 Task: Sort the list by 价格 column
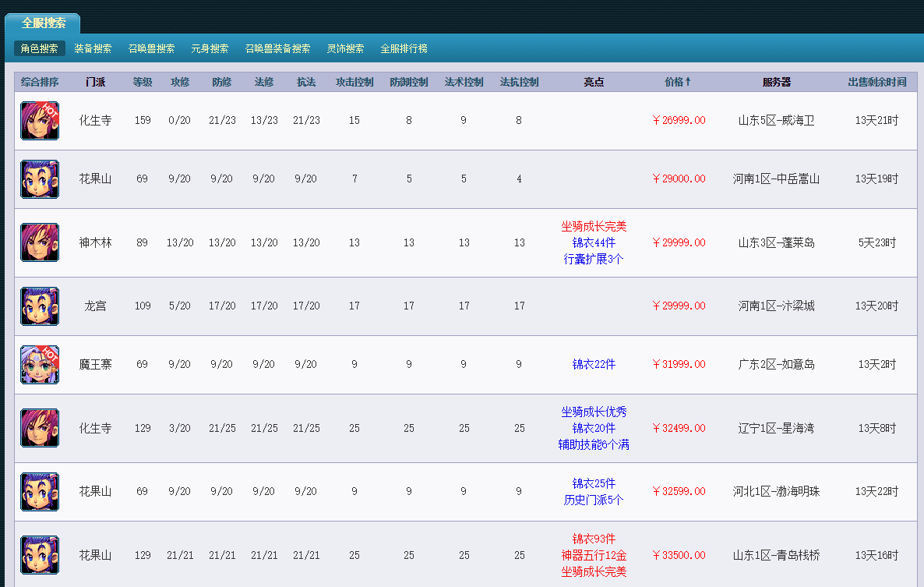click(678, 82)
